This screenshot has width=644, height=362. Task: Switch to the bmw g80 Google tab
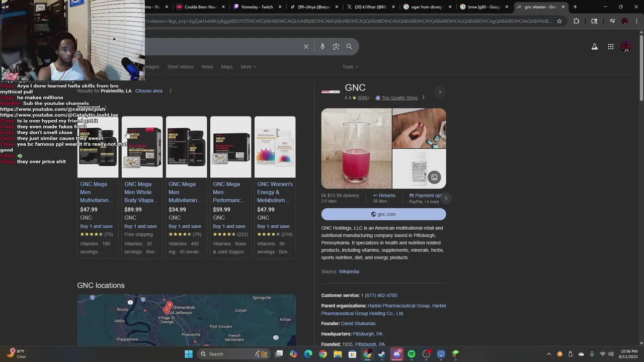(x=484, y=7)
